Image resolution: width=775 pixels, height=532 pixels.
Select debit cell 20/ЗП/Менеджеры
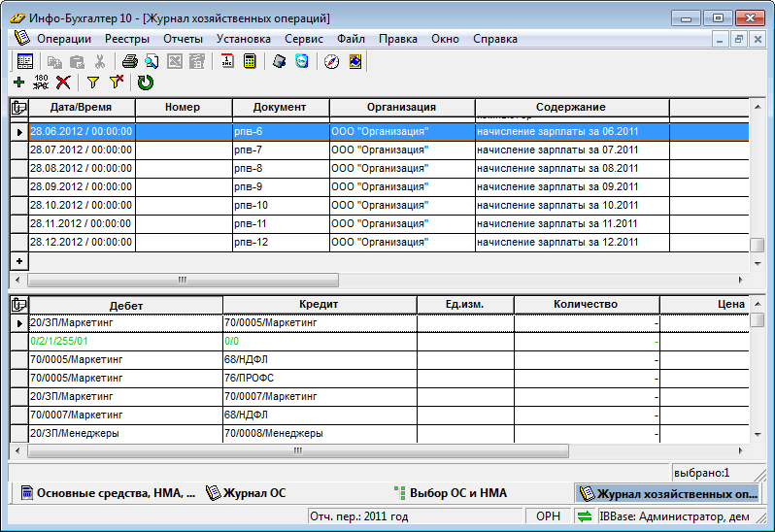[x=125, y=434]
